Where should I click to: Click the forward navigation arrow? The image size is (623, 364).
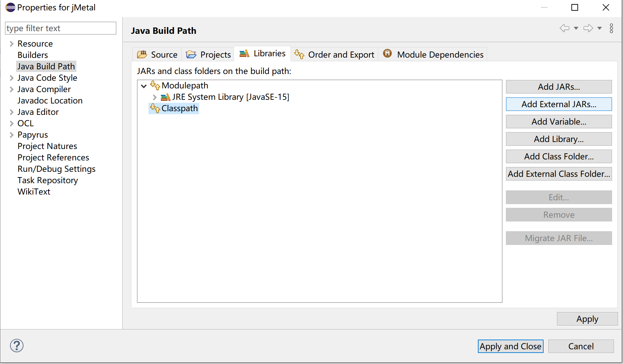(587, 28)
